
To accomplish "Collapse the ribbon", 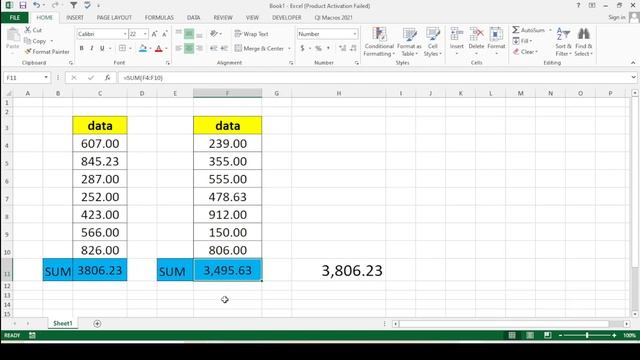I will click(x=633, y=62).
